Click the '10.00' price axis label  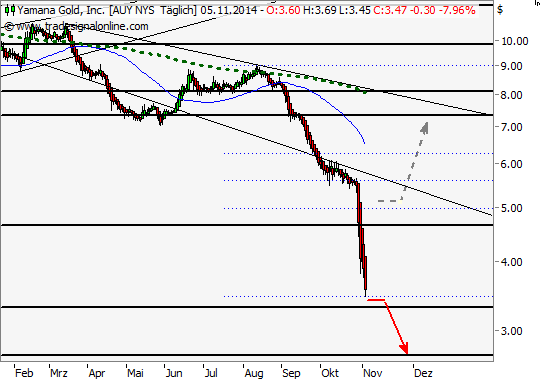coord(515,41)
